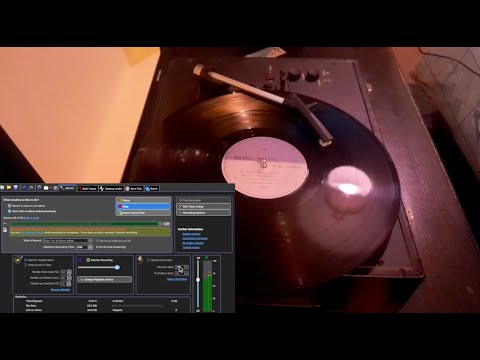Screen dimensions: 480x360
Task: Click the green recording level meter
Action: 207,286
